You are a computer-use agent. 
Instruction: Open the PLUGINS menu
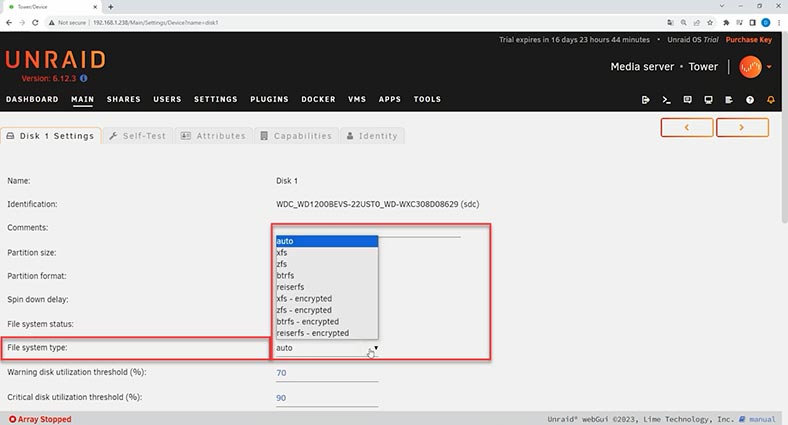[269, 99]
